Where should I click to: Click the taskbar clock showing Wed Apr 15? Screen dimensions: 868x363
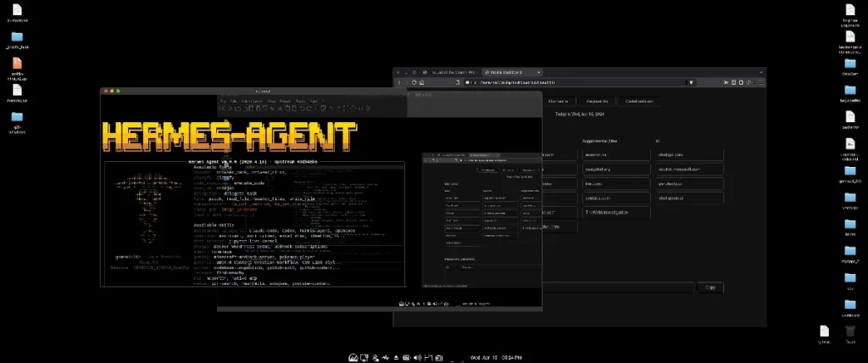click(x=496, y=358)
